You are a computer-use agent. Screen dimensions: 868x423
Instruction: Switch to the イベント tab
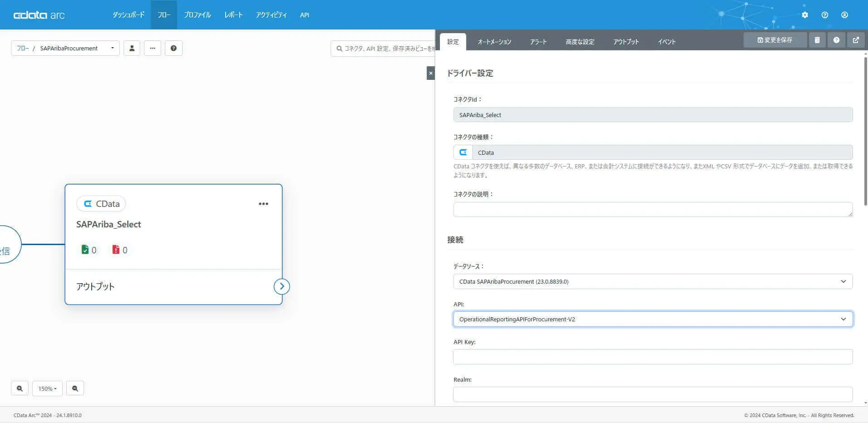(667, 42)
